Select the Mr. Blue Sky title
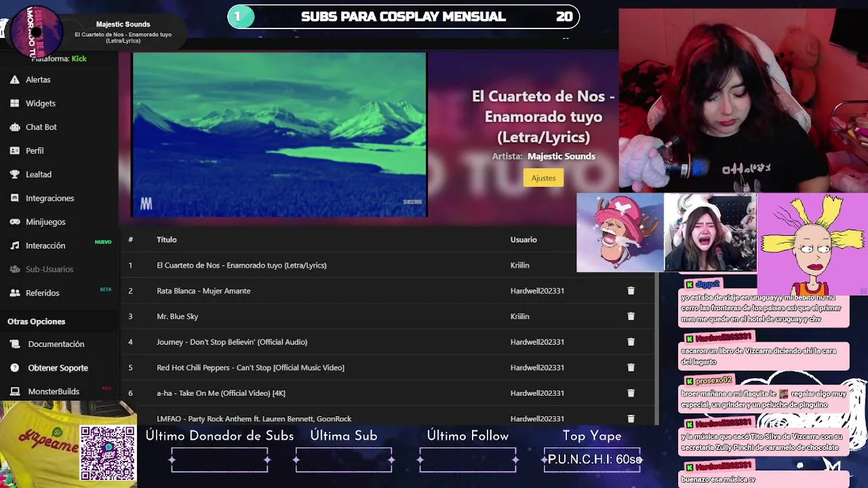This screenshot has height=488, width=868. click(x=178, y=317)
